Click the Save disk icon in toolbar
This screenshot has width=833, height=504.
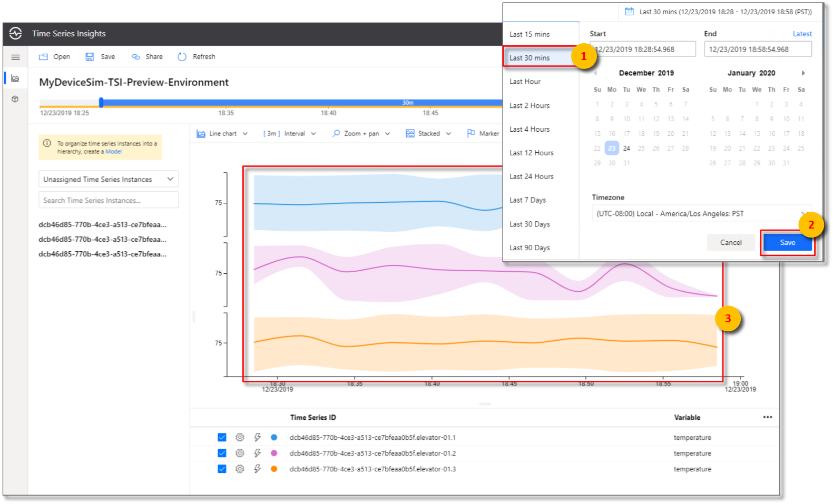click(90, 57)
